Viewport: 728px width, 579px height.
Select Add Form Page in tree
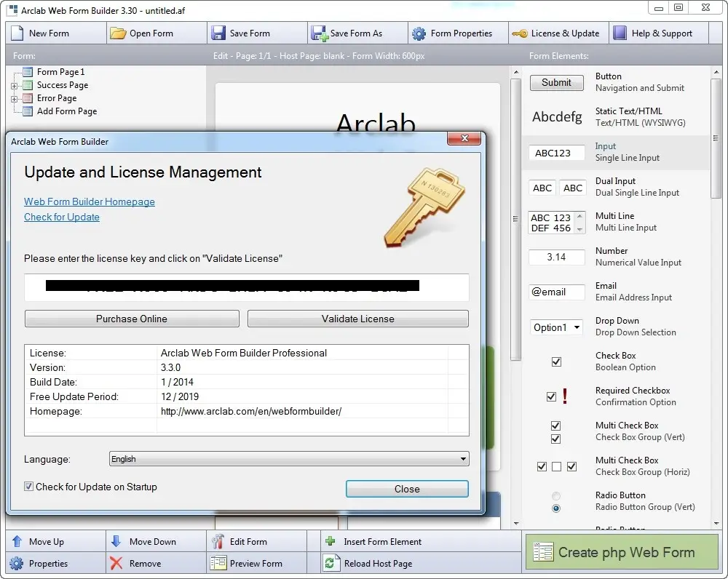coord(67,111)
